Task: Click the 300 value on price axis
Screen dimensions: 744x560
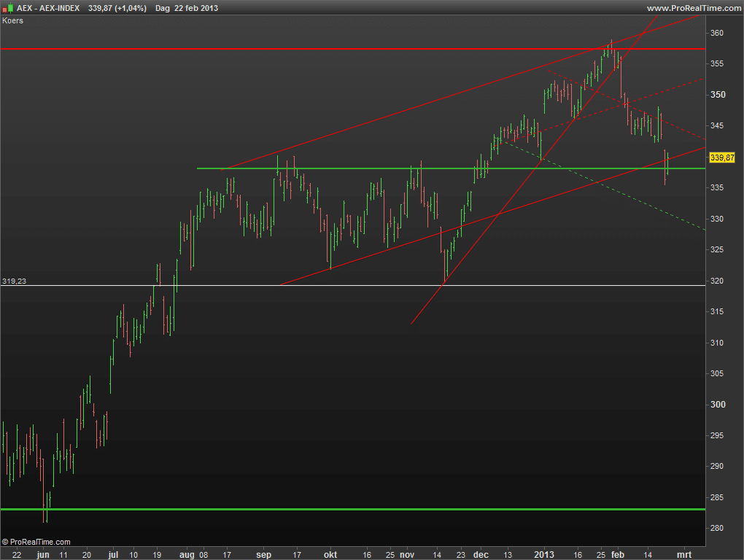Action: [717, 405]
